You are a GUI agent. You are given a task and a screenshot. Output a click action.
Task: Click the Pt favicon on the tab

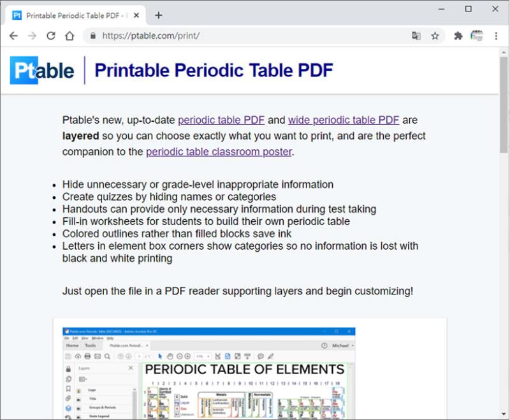pos(17,15)
